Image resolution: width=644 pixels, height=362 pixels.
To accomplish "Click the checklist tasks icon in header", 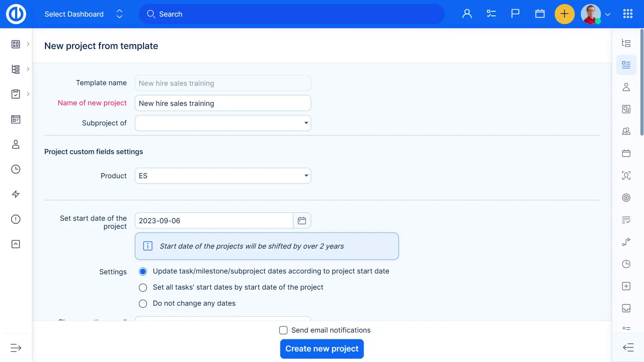I will point(491,14).
